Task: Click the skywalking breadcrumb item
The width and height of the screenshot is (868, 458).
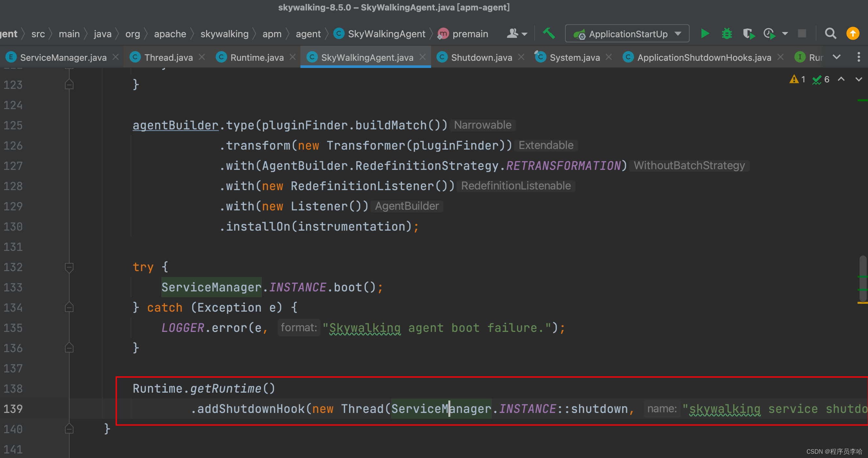Action: [x=224, y=34]
